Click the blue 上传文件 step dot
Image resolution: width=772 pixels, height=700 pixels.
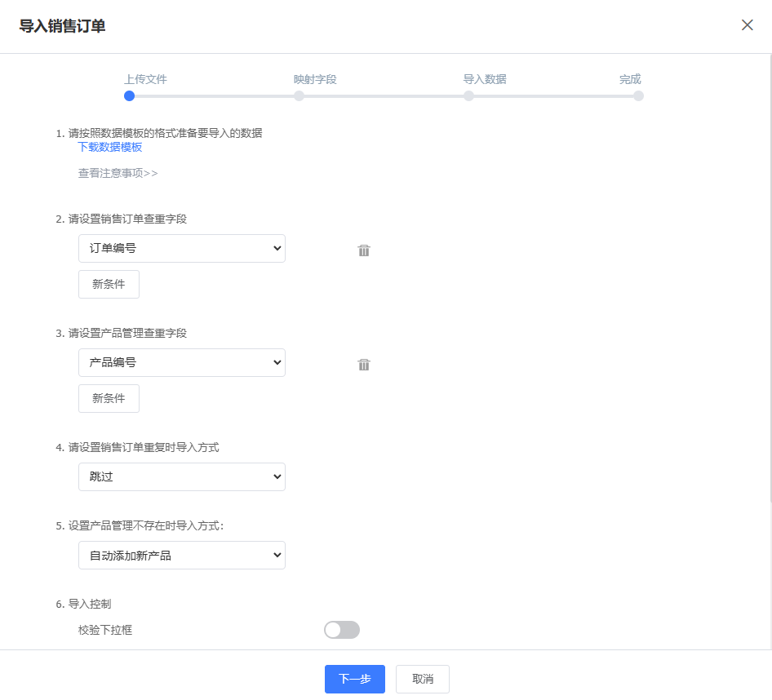tap(129, 96)
